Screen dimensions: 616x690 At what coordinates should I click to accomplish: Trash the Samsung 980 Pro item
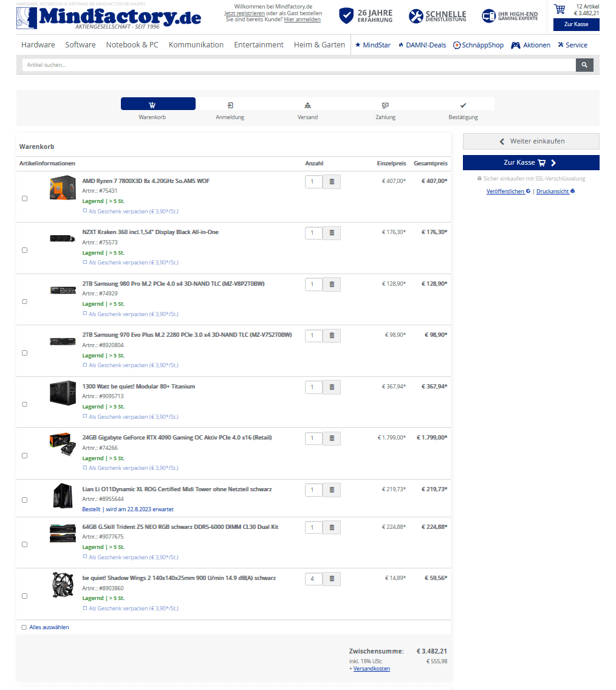332,285
